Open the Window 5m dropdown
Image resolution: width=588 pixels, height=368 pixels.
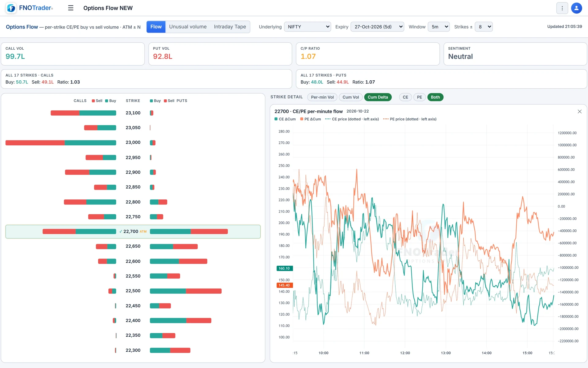(439, 27)
